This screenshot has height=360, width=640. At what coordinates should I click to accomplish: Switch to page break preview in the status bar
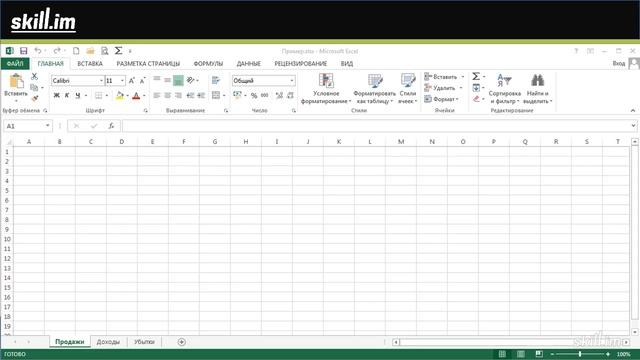(539, 354)
